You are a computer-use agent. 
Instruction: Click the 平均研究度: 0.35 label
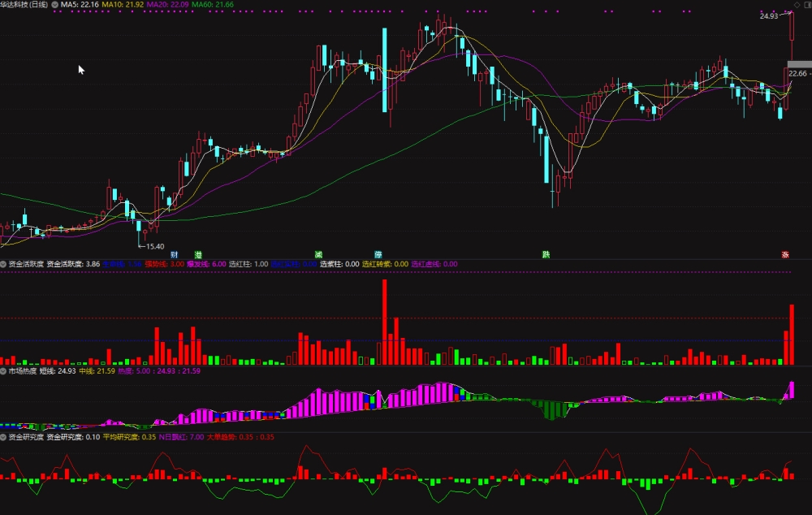(129, 437)
